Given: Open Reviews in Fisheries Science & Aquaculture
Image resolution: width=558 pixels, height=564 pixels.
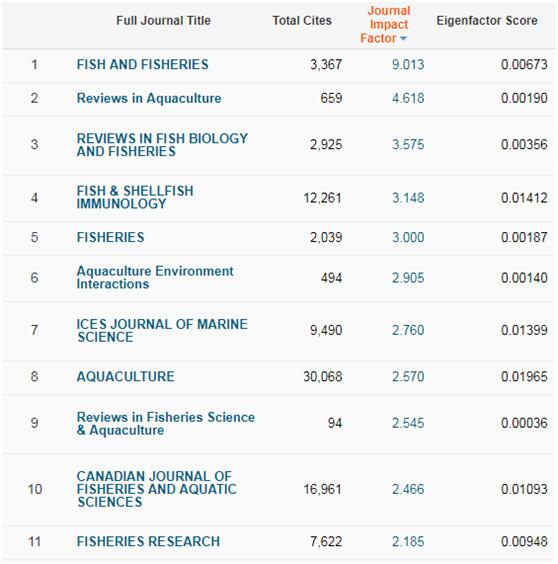Looking at the screenshot, I should [166, 423].
